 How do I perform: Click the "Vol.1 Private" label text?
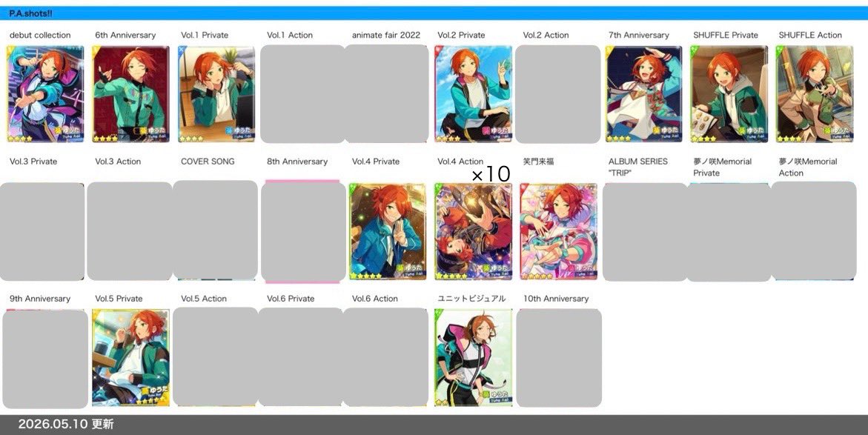(205, 35)
